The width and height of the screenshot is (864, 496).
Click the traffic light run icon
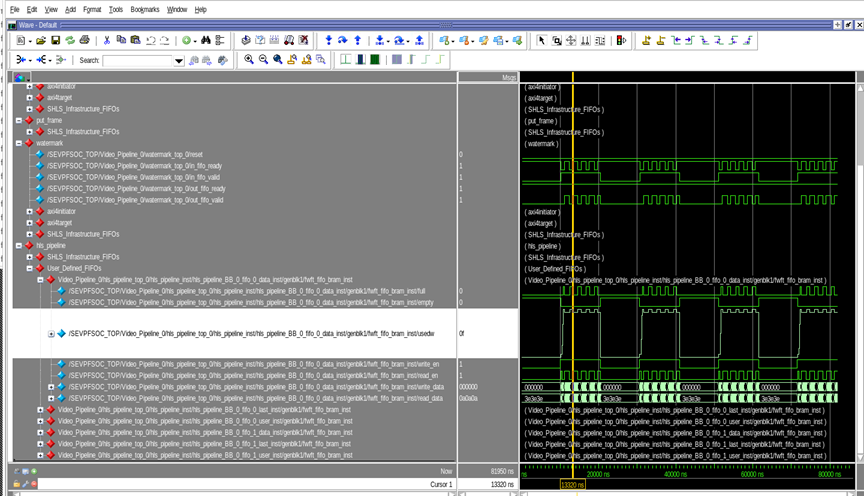tap(621, 40)
